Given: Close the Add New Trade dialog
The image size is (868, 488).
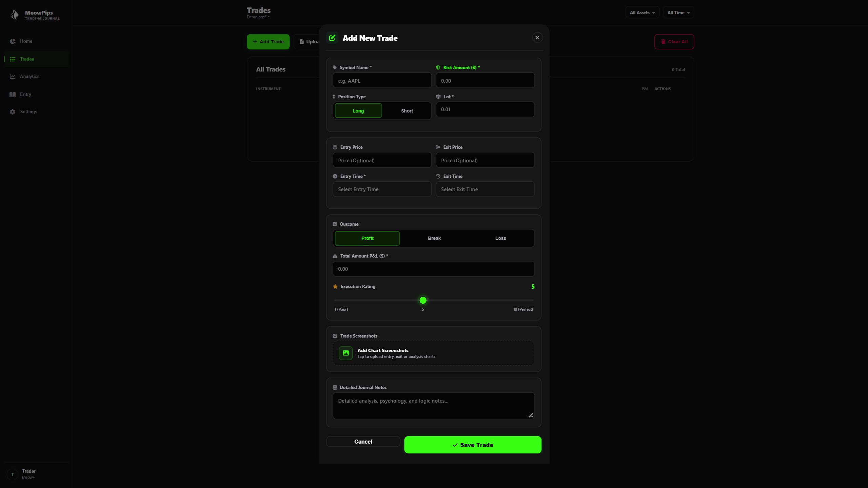Looking at the screenshot, I should coord(537,38).
